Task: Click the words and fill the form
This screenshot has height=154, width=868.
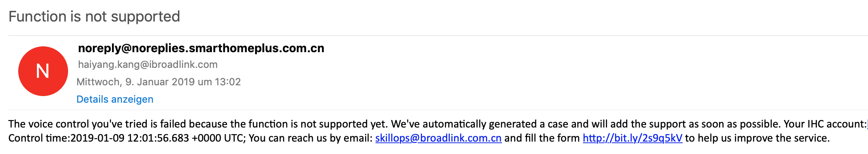Action: click(x=542, y=138)
